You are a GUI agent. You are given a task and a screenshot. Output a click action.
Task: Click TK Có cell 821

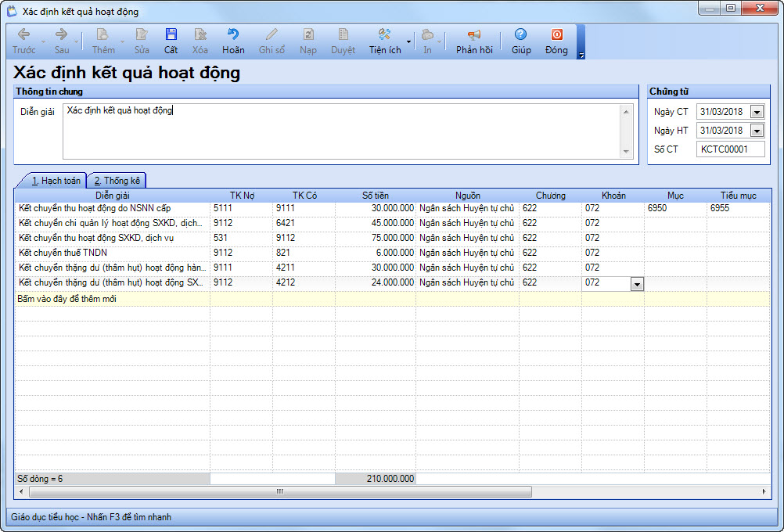coord(304,253)
